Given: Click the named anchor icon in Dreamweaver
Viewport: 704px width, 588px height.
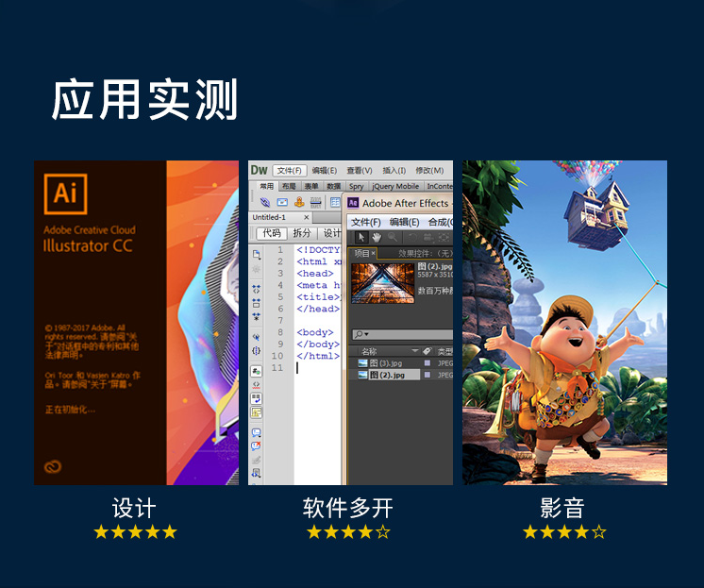Looking at the screenshot, I should point(299,202).
